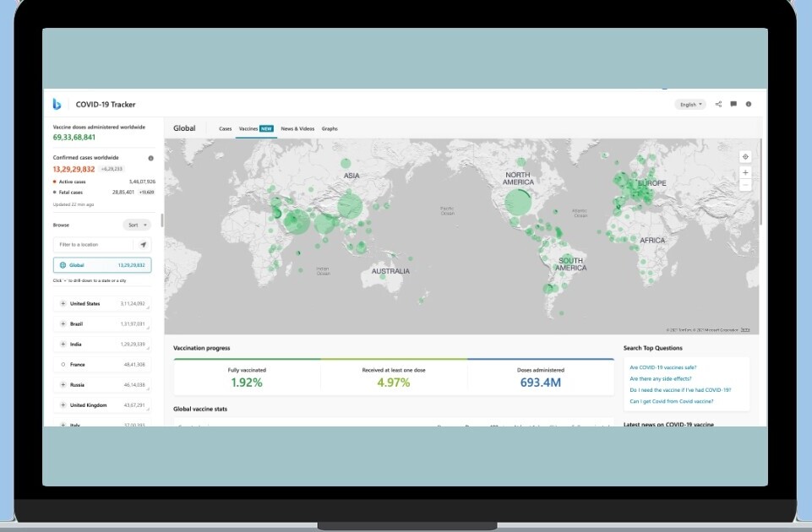Open the News & Videos tab
This screenshot has width=812, height=532.
[297, 129]
